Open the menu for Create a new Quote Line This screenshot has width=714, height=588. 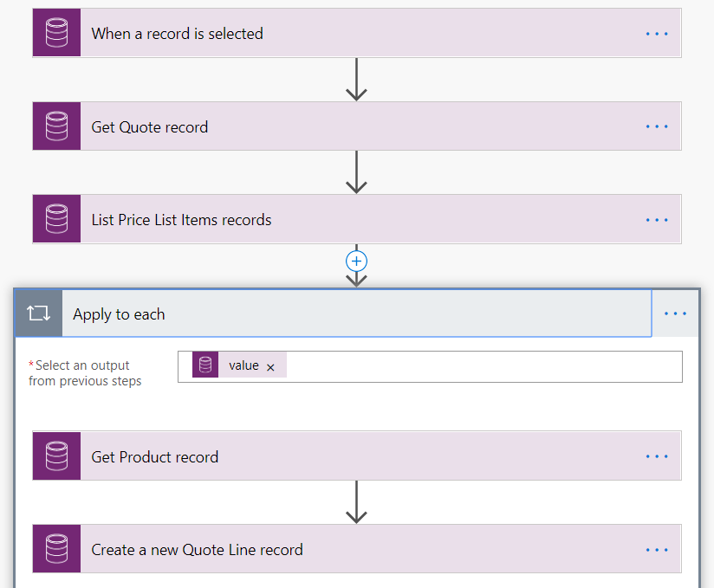pyautogui.click(x=657, y=549)
